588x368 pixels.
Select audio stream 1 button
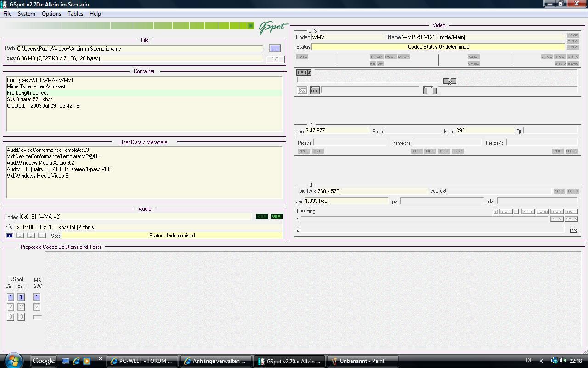(9, 236)
